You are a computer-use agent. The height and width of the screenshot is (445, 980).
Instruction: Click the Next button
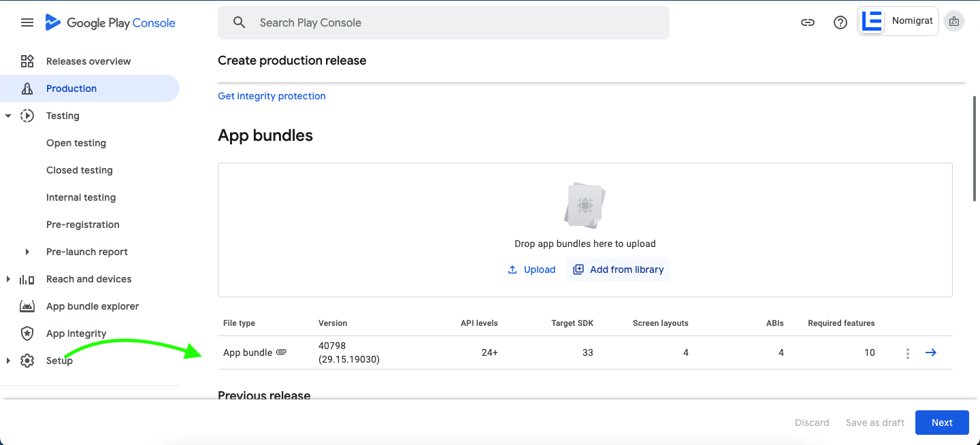coord(942,423)
